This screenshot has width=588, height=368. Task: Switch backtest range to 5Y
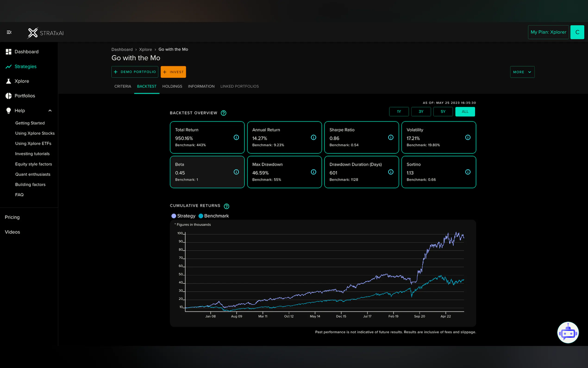point(443,112)
